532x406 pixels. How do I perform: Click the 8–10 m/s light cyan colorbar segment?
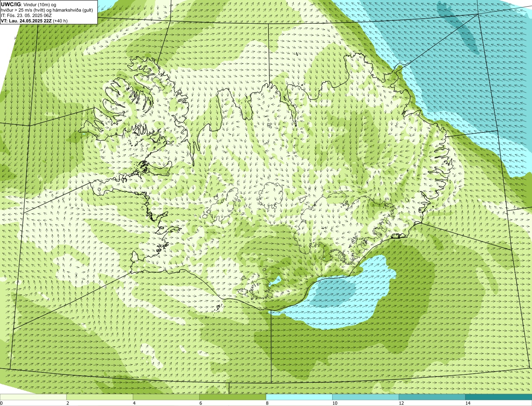coord(299,397)
